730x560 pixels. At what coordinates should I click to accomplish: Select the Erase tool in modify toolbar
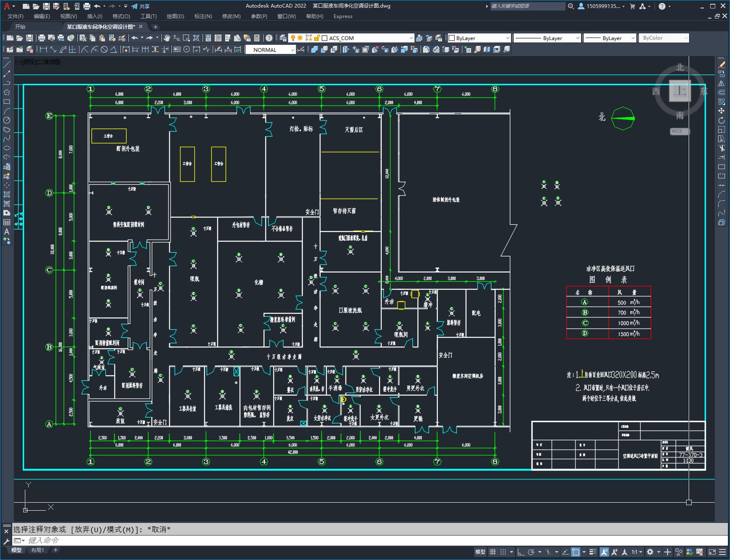click(722, 65)
